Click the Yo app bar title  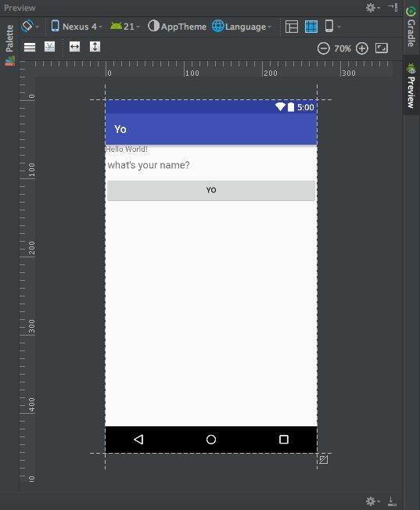120,129
